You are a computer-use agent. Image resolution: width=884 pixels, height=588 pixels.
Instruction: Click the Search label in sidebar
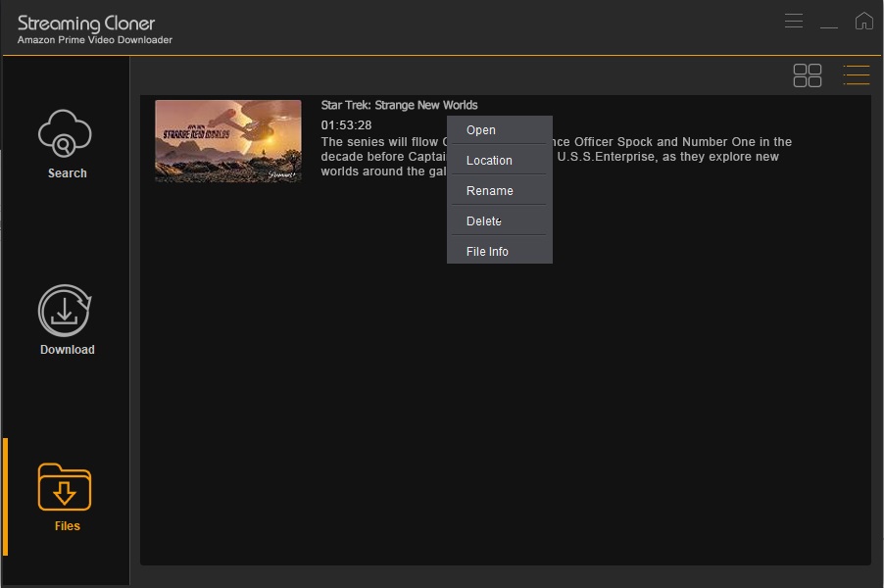[67, 173]
